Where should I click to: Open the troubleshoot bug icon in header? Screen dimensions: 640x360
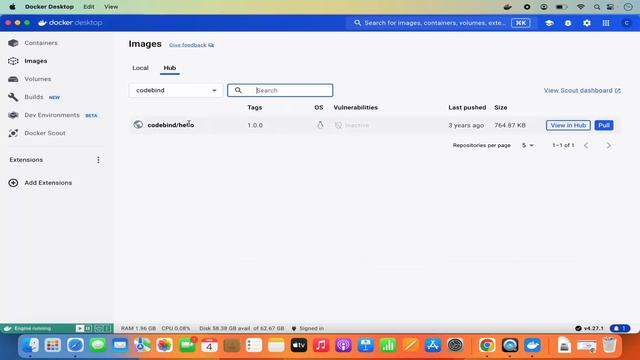568,23
